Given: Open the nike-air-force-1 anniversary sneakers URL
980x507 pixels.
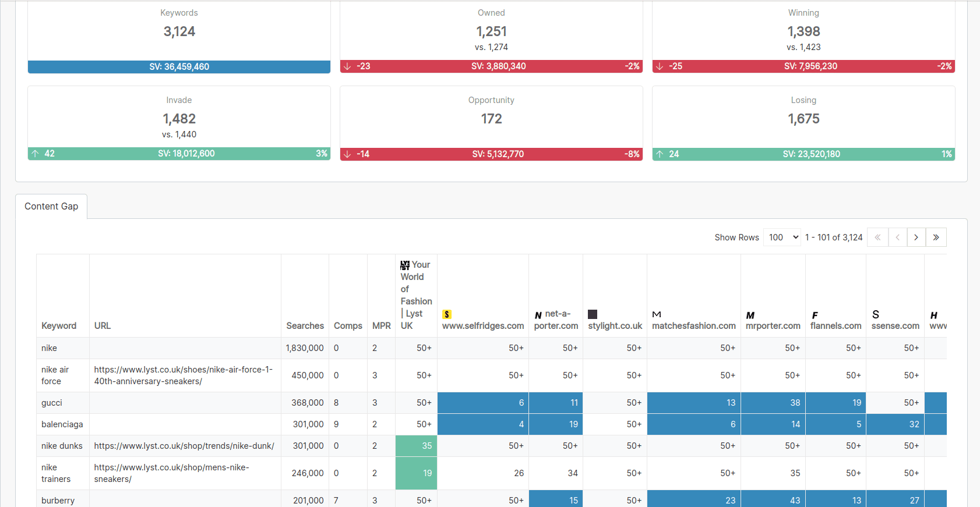Looking at the screenshot, I should [x=183, y=375].
